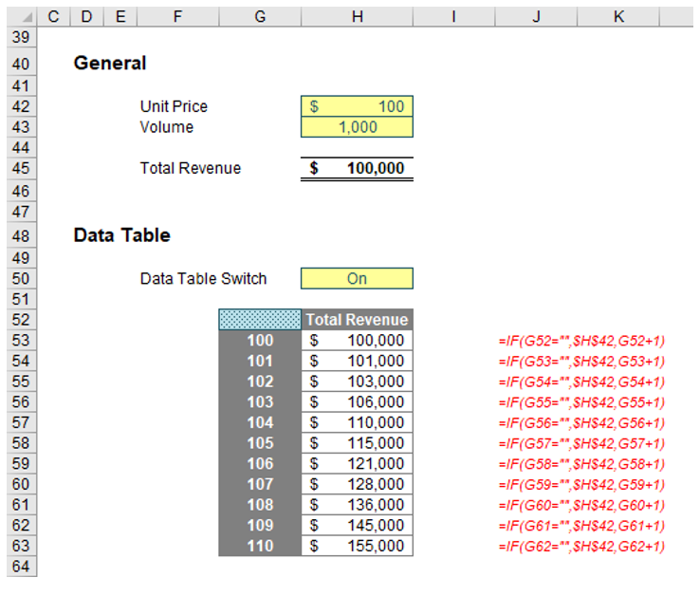This screenshot has width=700, height=596.
Task: Select column F header
Action: click(x=177, y=16)
